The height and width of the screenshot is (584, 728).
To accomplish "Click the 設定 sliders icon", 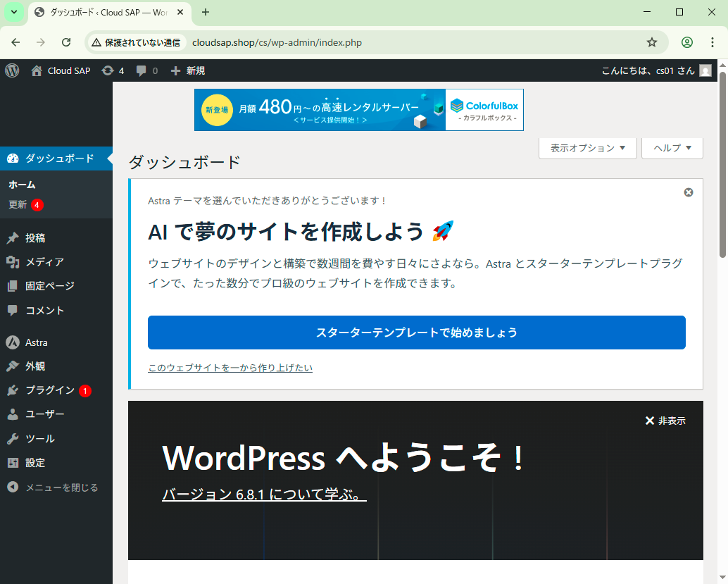I will coord(13,463).
